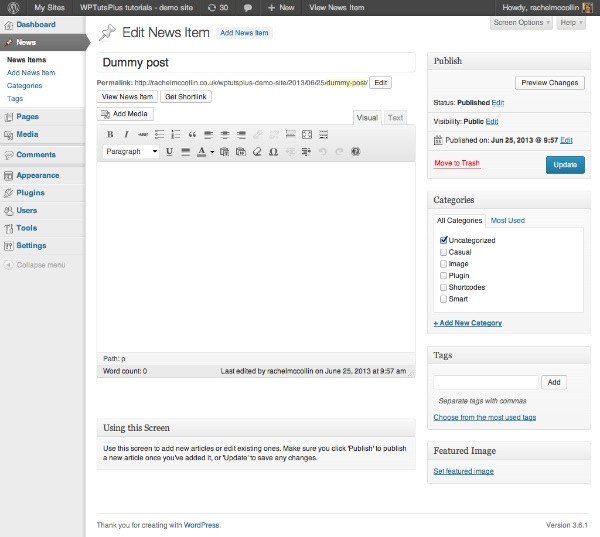Image resolution: width=600 pixels, height=537 pixels.
Task: Edit the permalink slug button
Action: pos(380,83)
